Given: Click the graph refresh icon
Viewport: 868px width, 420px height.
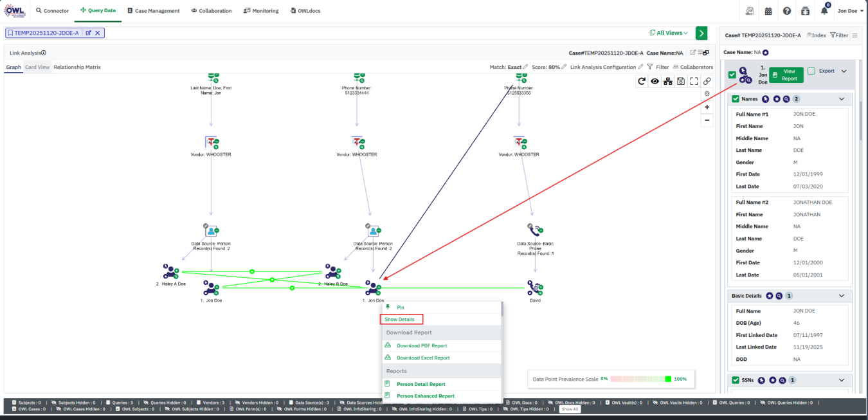Looking at the screenshot, I should coord(641,81).
